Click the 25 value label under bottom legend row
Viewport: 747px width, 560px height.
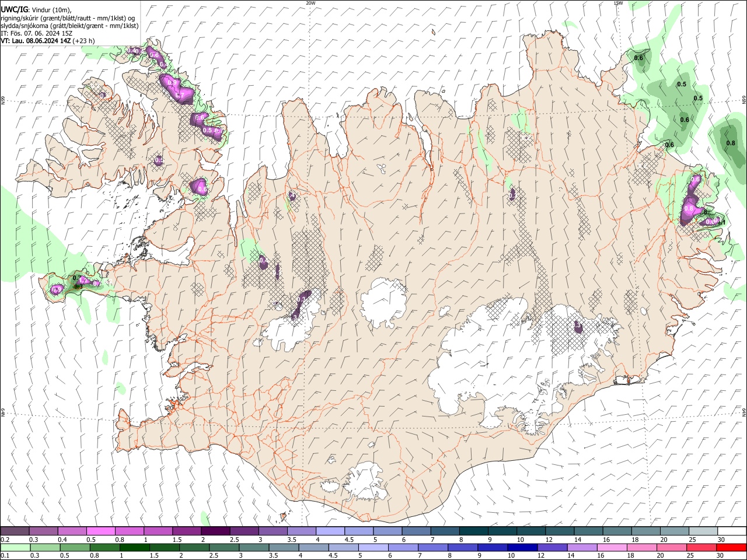[692, 555]
